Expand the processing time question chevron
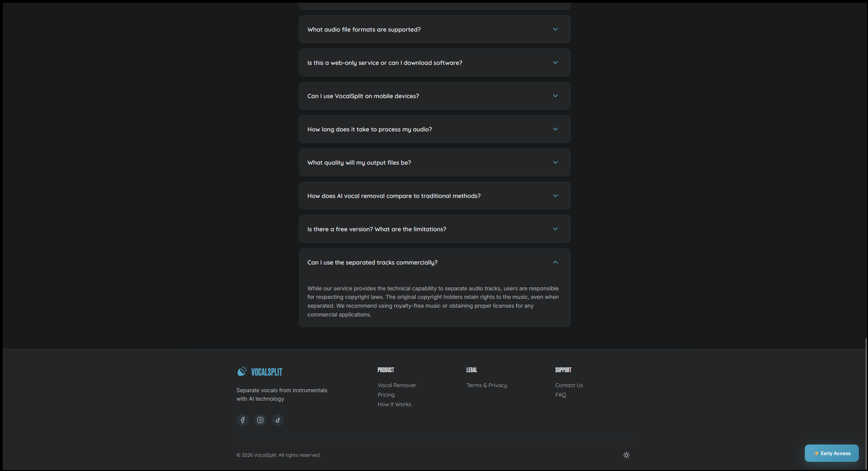Image resolution: width=868 pixels, height=471 pixels. point(555,129)
